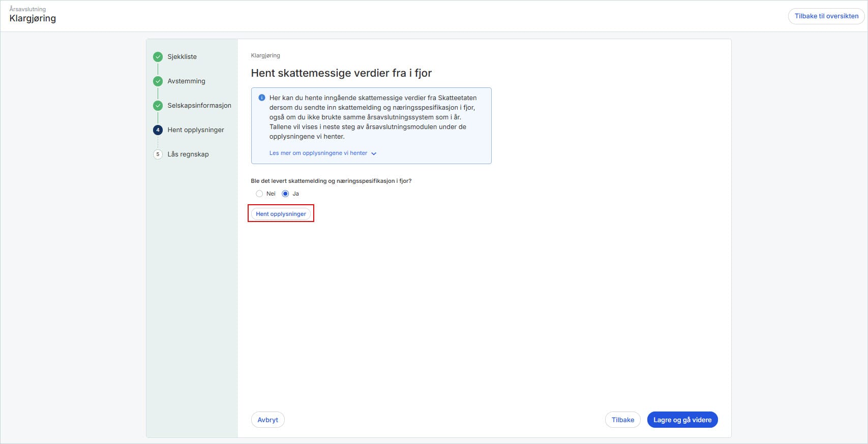Click the 'Les mer om opplysningene vi henter' link text
The width and height of the screenshot is (868, 444).
click(318, 153)
